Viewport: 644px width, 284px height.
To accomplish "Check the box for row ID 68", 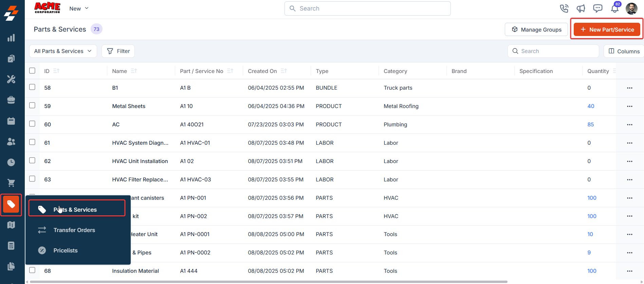I will coord(32,270).
